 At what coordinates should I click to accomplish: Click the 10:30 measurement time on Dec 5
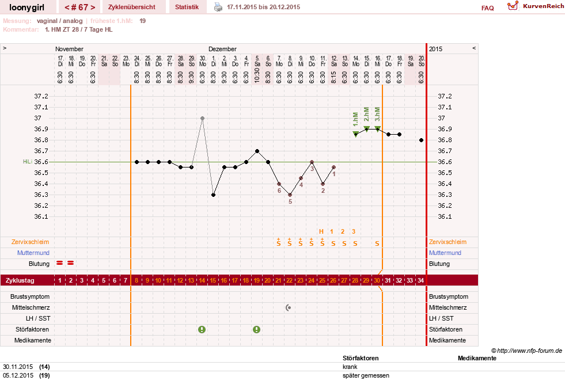257,75
